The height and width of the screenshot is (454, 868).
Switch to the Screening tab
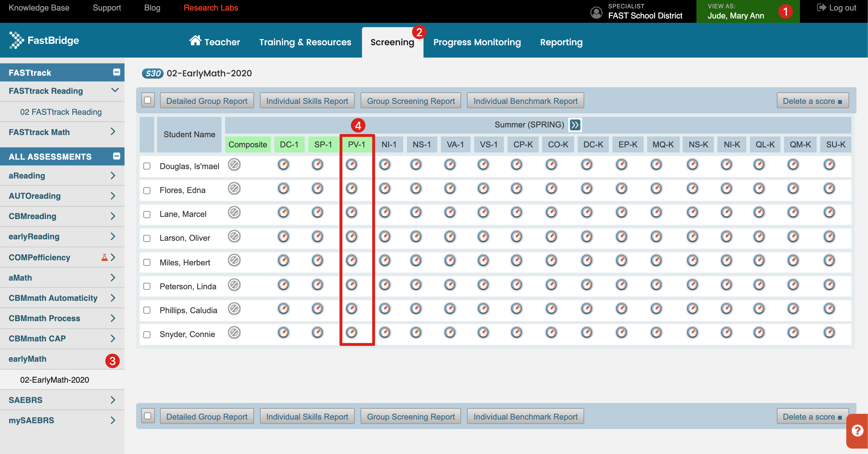(392, 42)
